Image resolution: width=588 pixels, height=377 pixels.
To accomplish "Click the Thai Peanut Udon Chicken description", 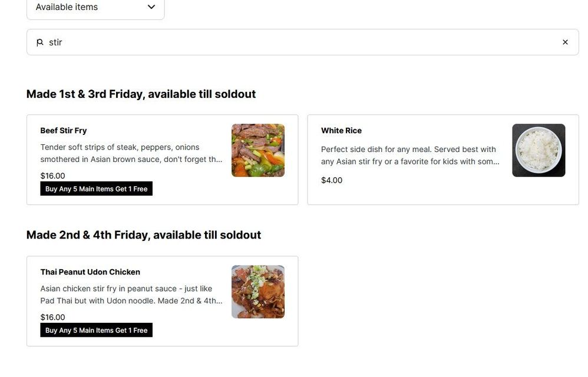I will 131,295.
